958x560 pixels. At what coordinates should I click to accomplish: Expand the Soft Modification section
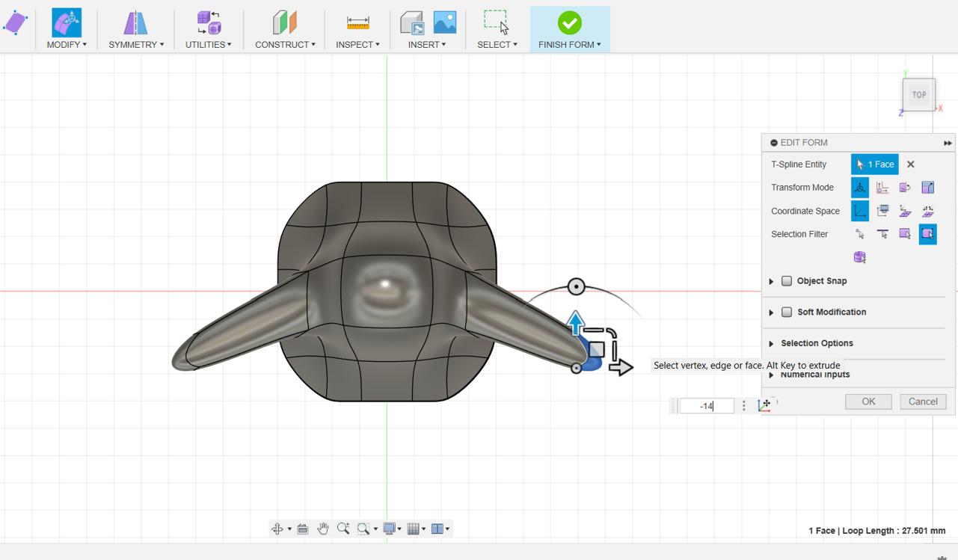pos(771,313)
